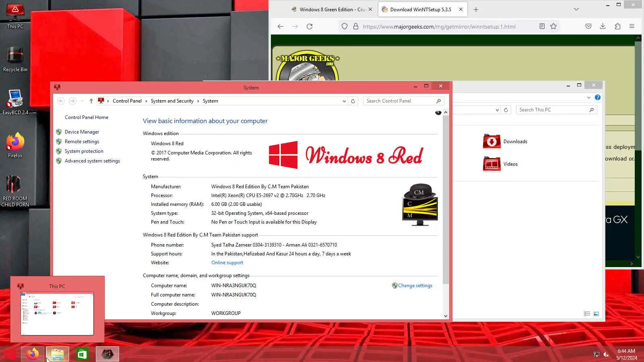Open Remote settings link

(82, 142)
